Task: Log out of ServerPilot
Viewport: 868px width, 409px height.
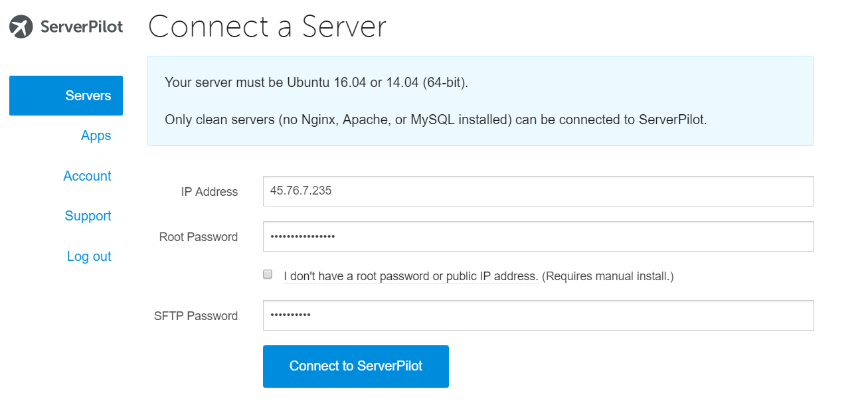Action: click(x=89, y=256)
